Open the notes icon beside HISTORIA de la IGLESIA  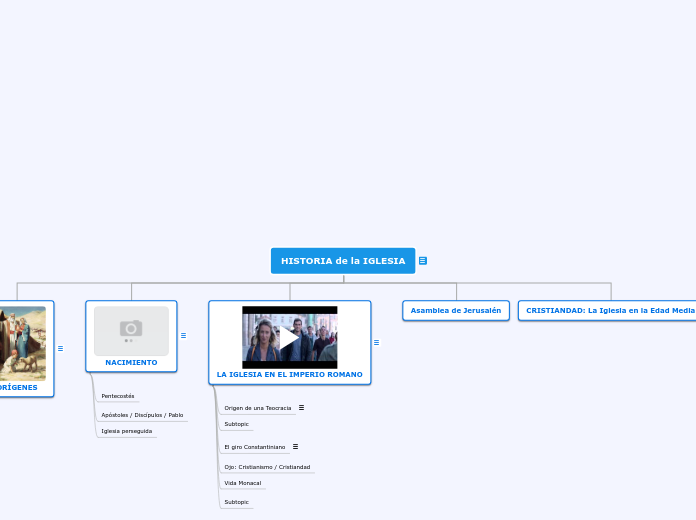click(423, 261)
